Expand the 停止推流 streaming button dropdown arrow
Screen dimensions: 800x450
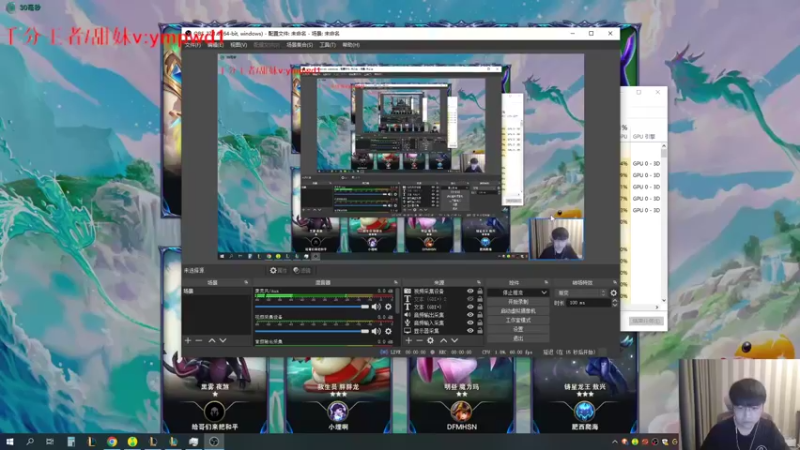(544, 293)
